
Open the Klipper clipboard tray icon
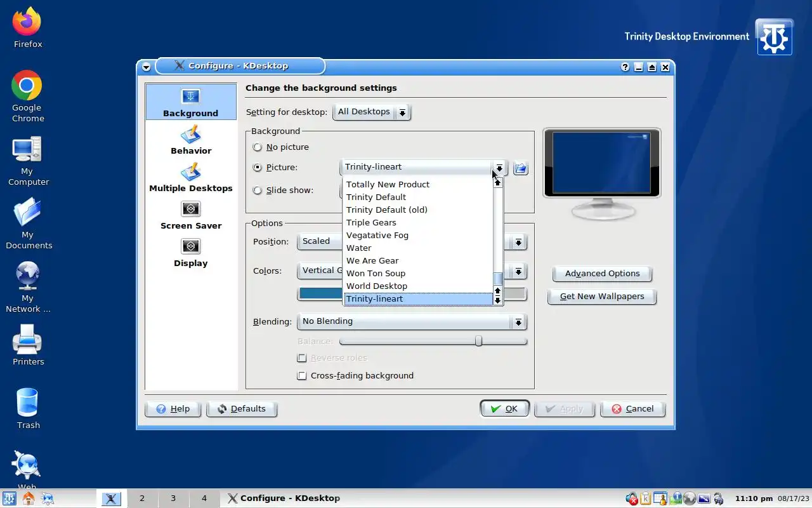pyautogui.click(x=646, y=498)
